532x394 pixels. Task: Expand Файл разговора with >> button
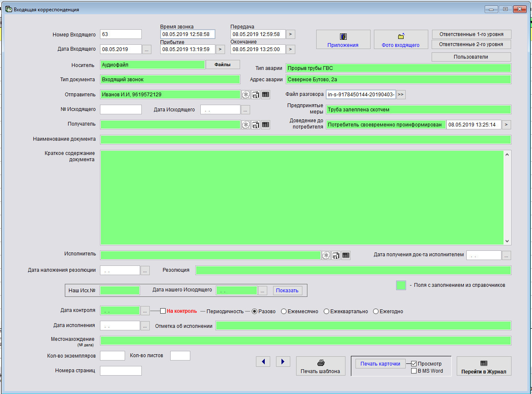401,95
